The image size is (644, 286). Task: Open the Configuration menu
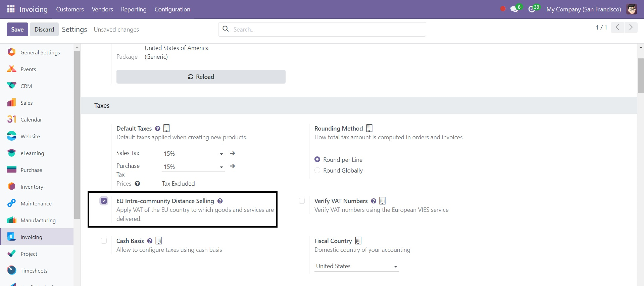(172, 9)
